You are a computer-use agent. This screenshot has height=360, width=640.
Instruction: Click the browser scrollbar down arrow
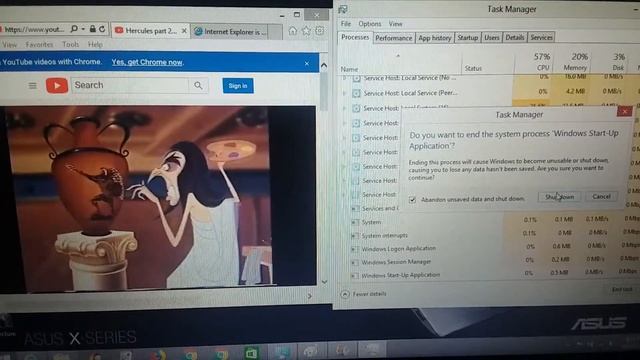(x=324, y=282)
